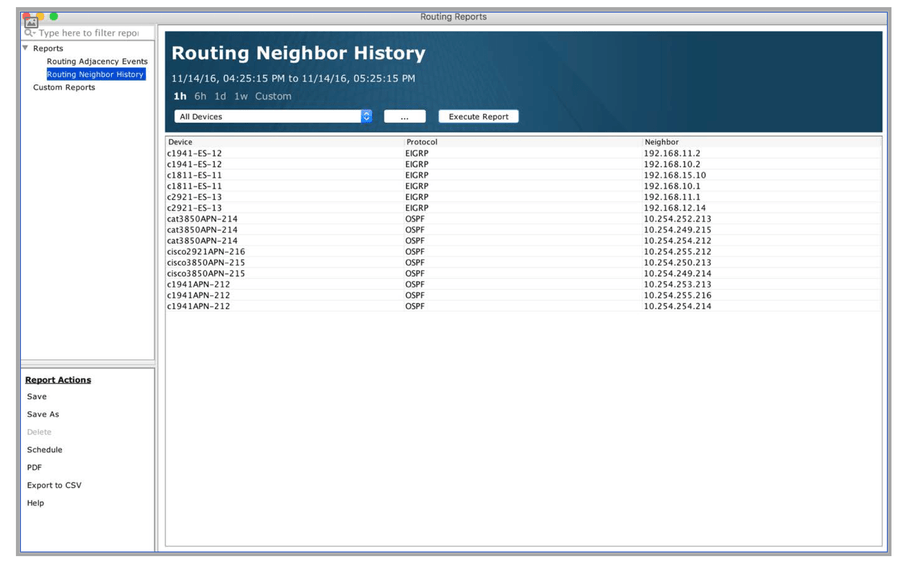Click the All Devices dropdown arrow stepper
Screen dimensions: 906x568
(x=366, y=117)
